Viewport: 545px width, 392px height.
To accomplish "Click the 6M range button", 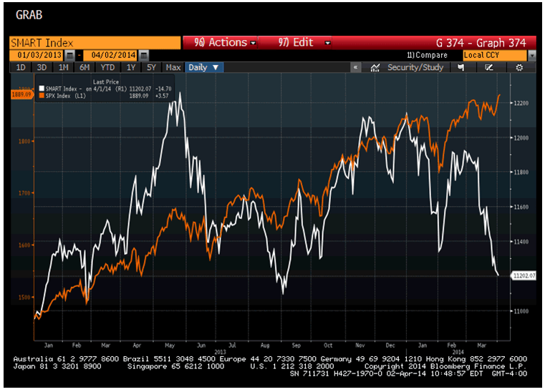I will [x=85, y=67].
